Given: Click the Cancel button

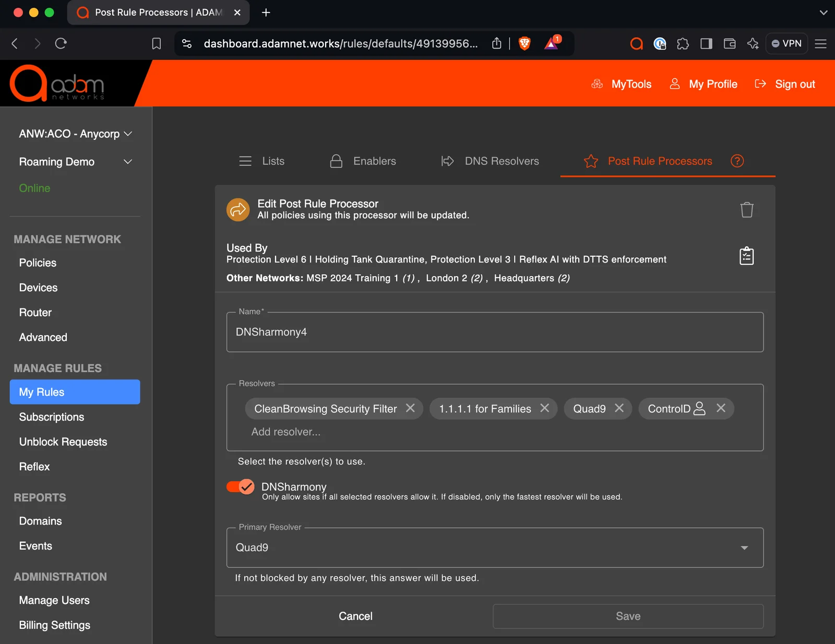Looking at the screenshot, I should [x=355, y=616].
